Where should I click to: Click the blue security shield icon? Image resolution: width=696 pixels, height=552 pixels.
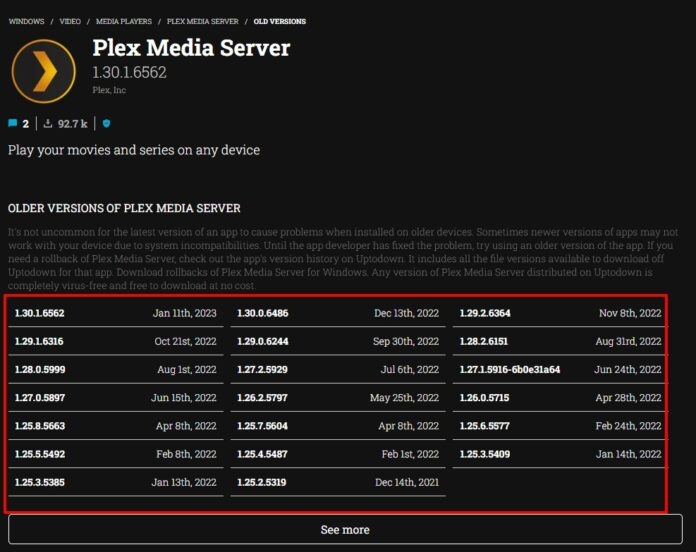[106, 124]
